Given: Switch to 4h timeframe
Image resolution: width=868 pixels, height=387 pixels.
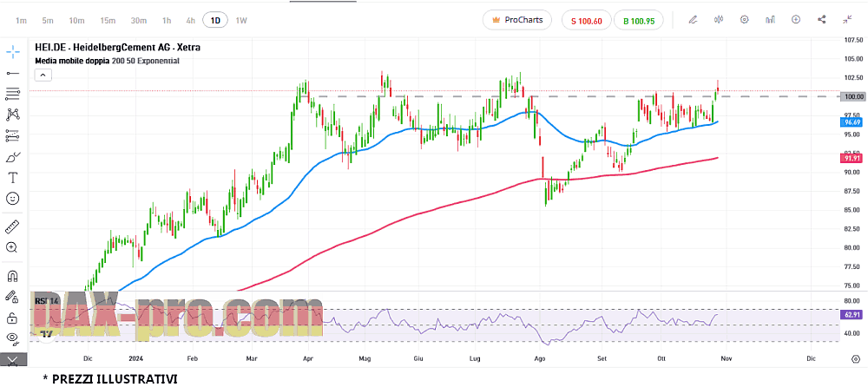Looking at the screenshot, I should (x=190, y=21).
